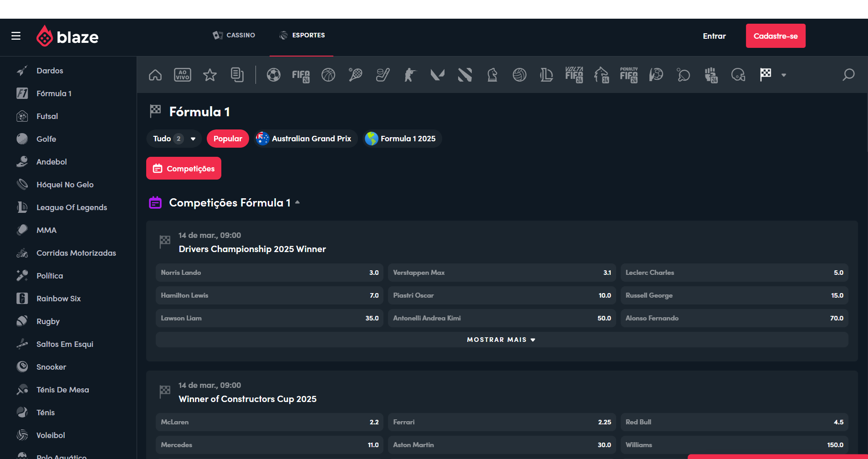
Task: Select Alonso Fernando odds 70.0
Action: 735,318
